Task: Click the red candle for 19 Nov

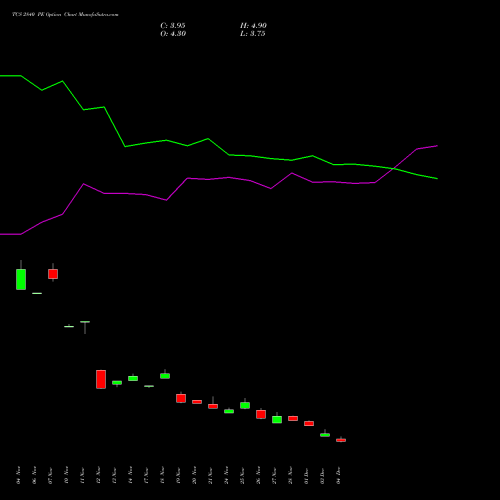Action: point(181,398)
